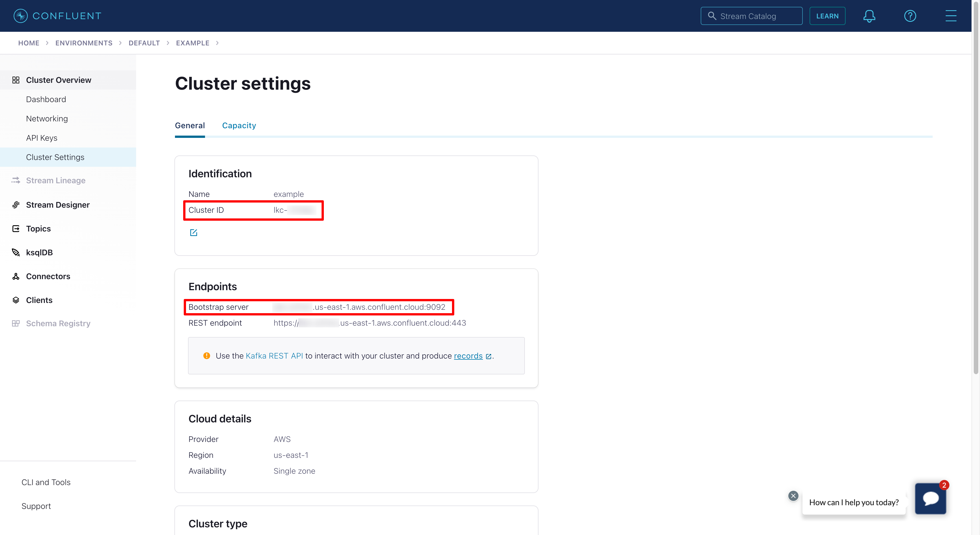Click the Availability value Single zone
This screenshot has width=980, height=535.
click(x=294, y=471)
